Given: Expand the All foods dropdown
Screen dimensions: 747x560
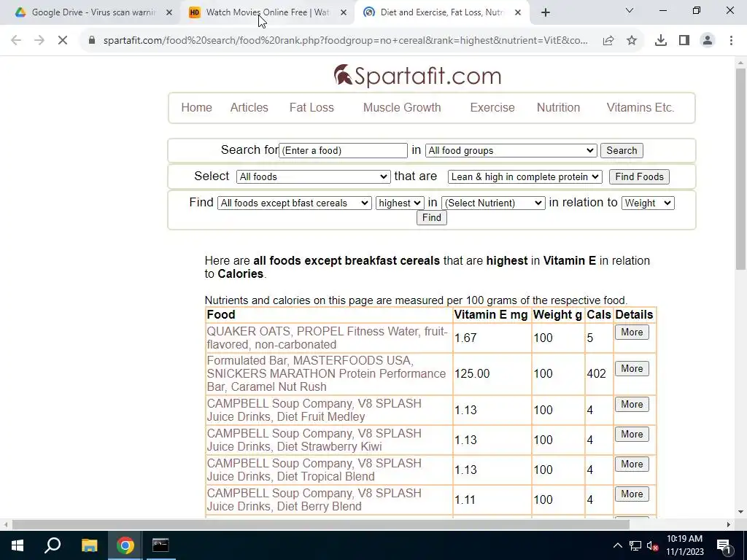Looking at the screenshot, I should (313, 176).
